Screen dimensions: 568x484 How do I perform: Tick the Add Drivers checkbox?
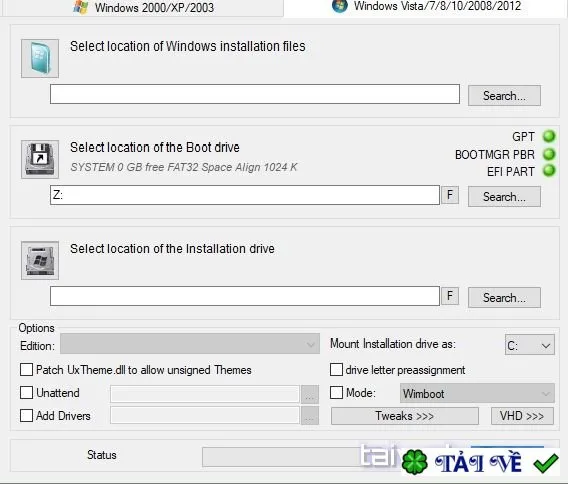tap(26, 416)
